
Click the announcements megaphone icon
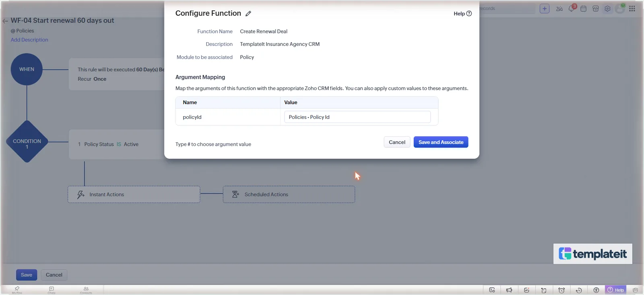pyautogui.click(x=509, y=290)
